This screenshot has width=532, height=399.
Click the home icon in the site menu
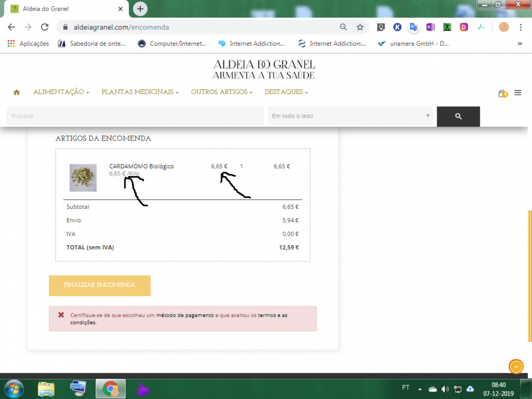pyautogui.click(x=16, y=92)
